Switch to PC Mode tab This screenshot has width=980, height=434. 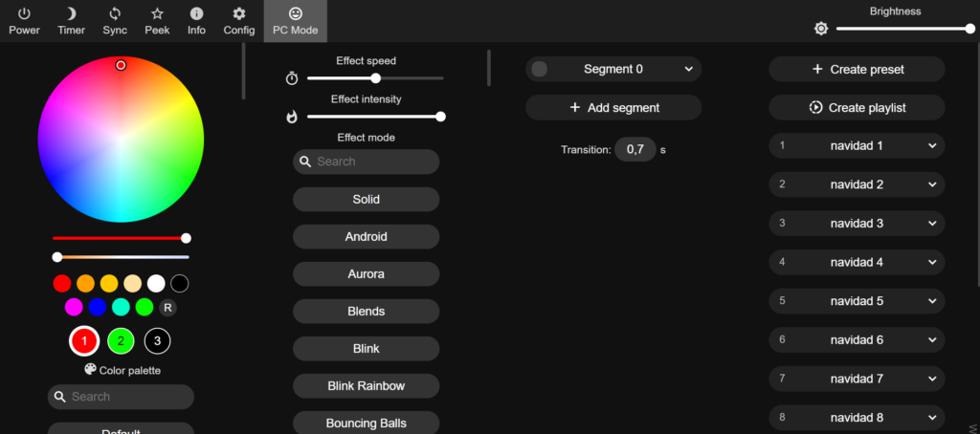295,21
